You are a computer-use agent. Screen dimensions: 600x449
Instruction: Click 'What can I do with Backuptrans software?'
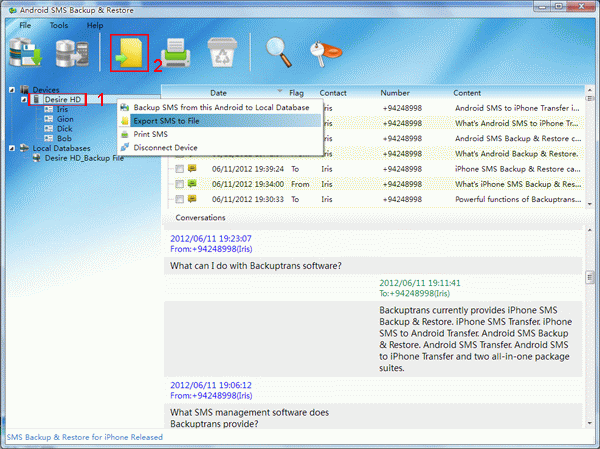point(256,266)
